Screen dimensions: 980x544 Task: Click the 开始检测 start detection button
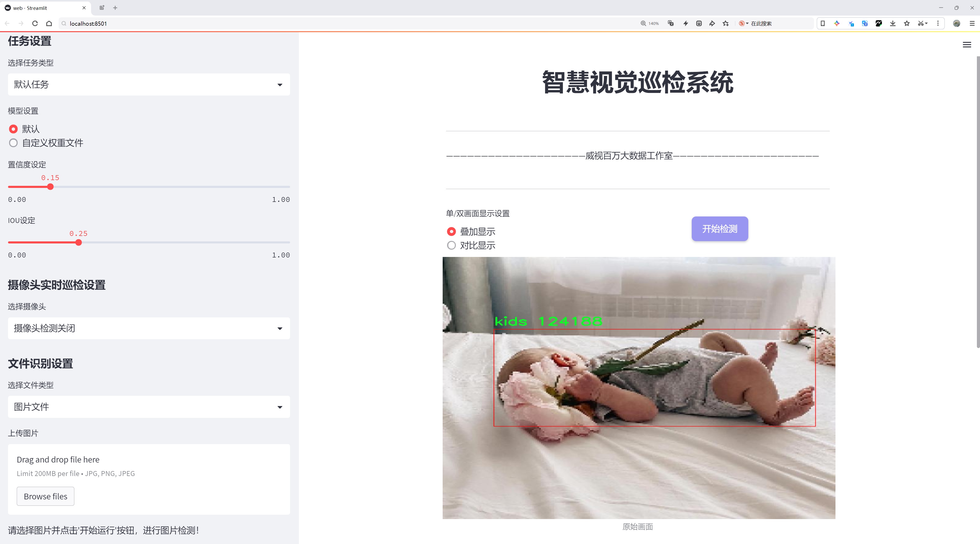click(x=720, y=229)
